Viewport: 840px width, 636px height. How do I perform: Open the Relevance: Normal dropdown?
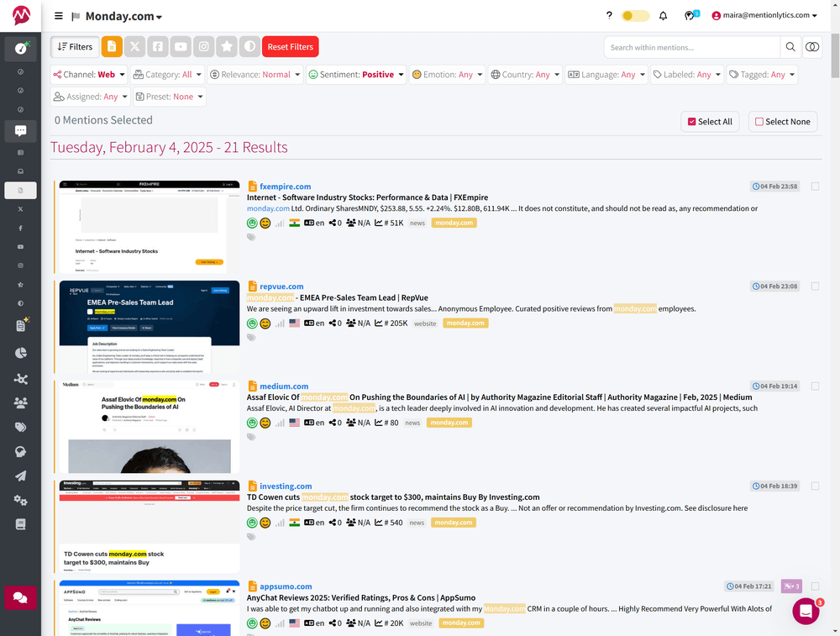click(x=255, y=75)
